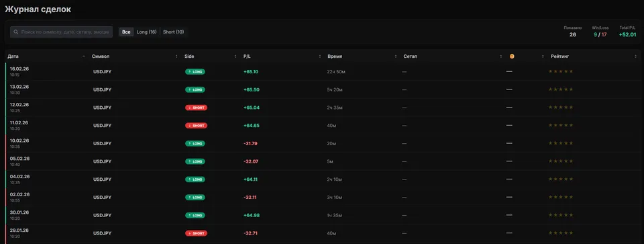Switch to the Short (10) filter
This screenshot has height=244, width=644.
[x=173, y=32]
